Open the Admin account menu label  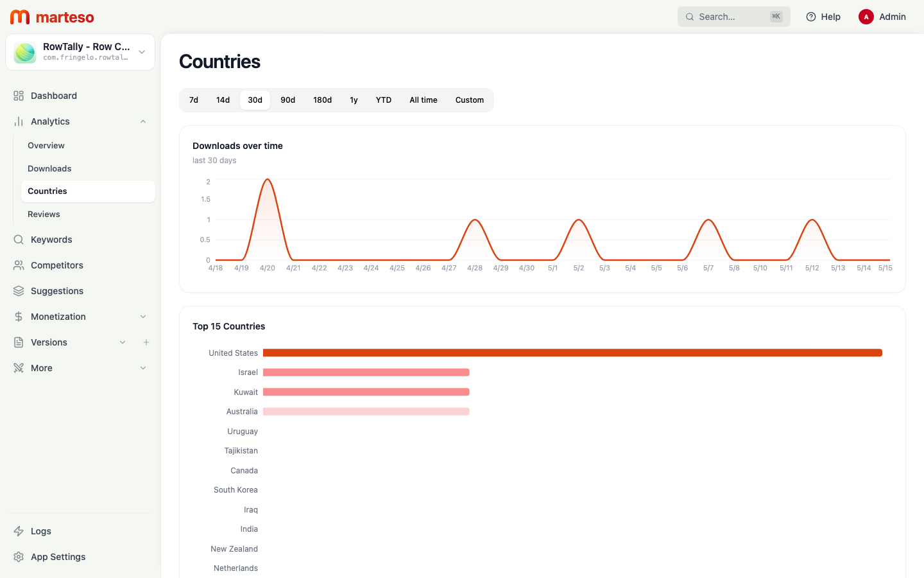(x=893, y=17)
